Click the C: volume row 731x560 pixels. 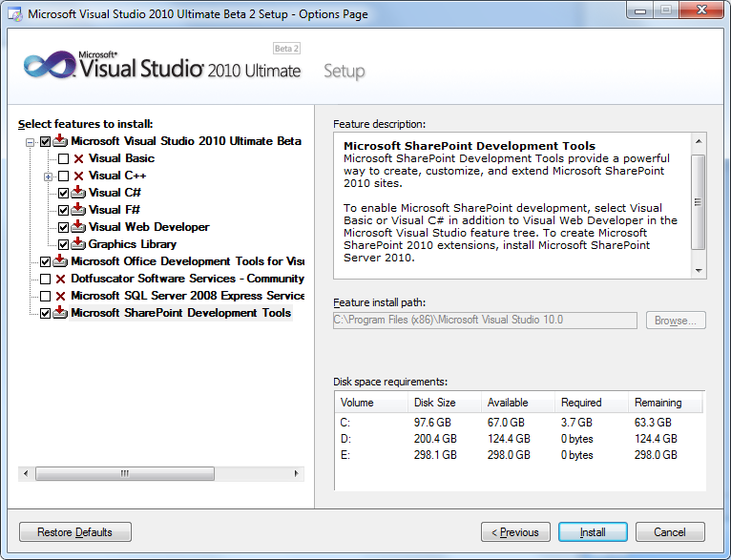519,423
